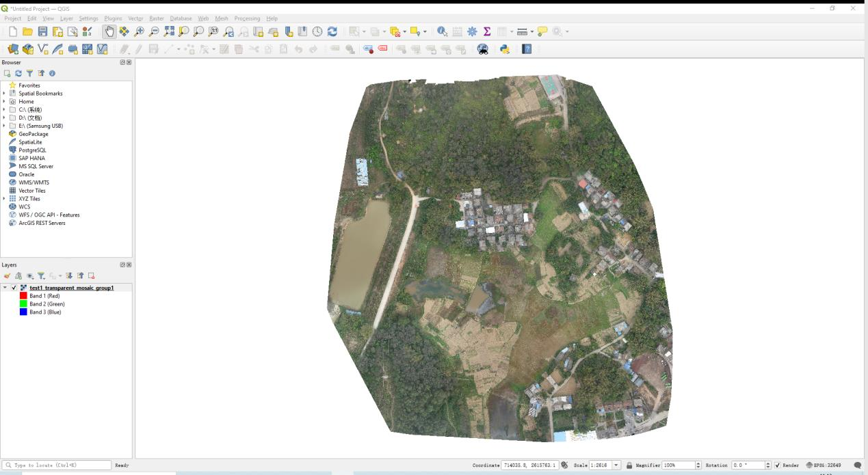Click the Refresh map icon
Image resolution: width=868 pixels, height=475 pixels.
(x=332, y=31)
